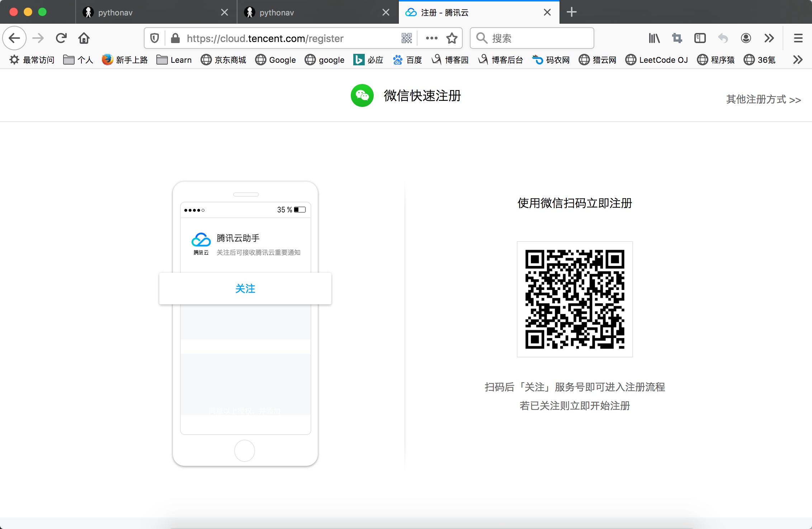812x529 pixels.
Task: Open the 京东商城 bookmark
Action: pyautogui.click(x=223, y=60)
